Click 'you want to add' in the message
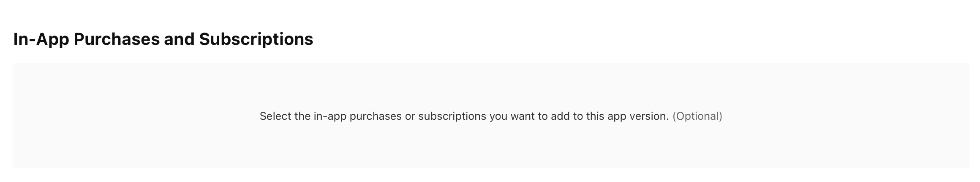Viewport: 980px width, 182px height. tap(529, 116)
